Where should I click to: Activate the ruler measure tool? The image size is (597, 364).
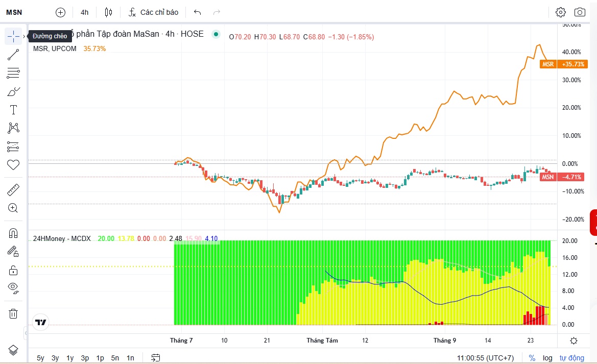click(x=13, y=189)
